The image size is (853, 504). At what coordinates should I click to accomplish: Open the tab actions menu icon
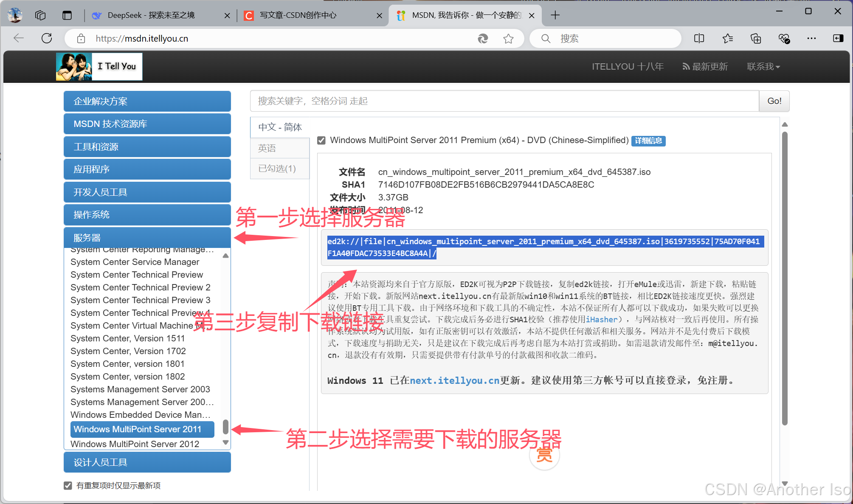click(x=67, y=15)
